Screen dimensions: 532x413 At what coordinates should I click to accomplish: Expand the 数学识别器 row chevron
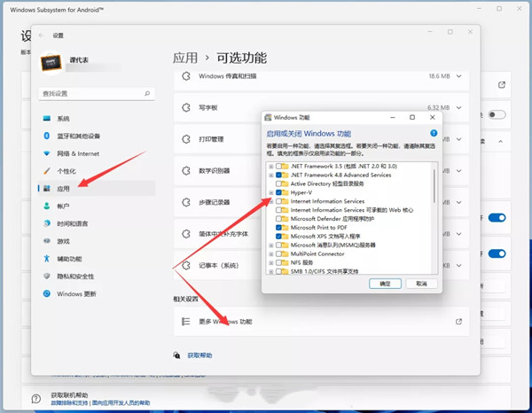(458, 170)
